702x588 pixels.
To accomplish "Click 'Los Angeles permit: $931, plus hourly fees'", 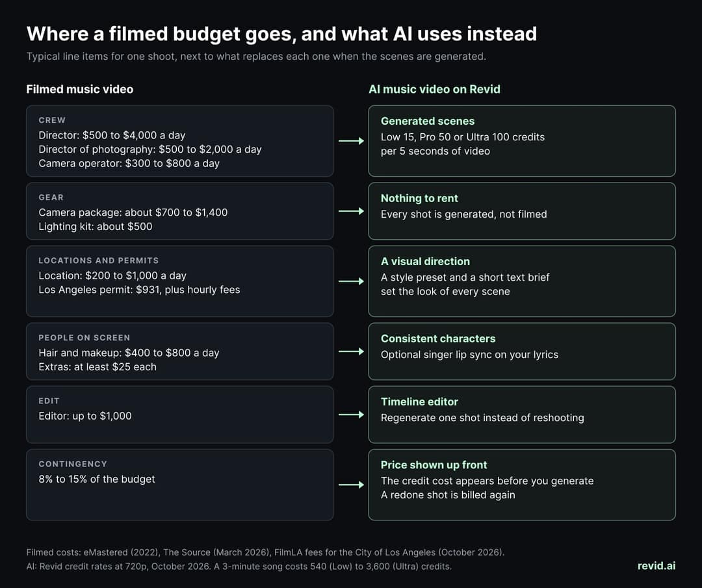I will 139,290.
